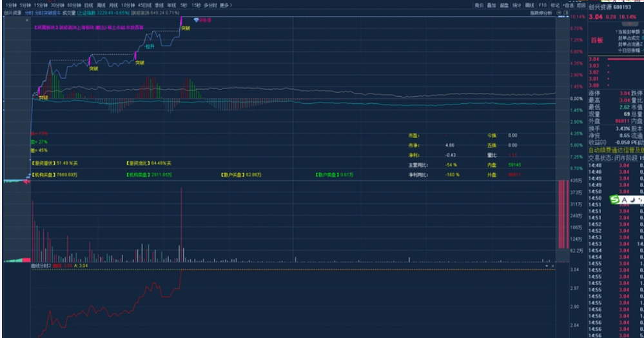Add stock to watchlist with +自选
Screen dimensions: 644x338
pos(569,5)
